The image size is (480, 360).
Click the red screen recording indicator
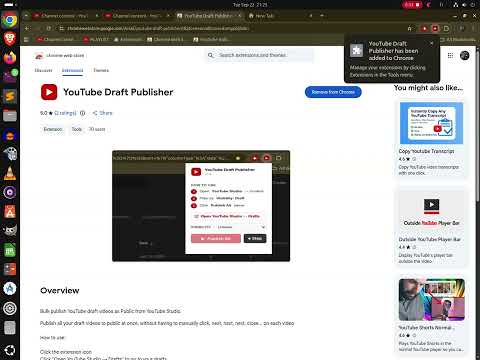pyautogui.click(x=412, y=5)
